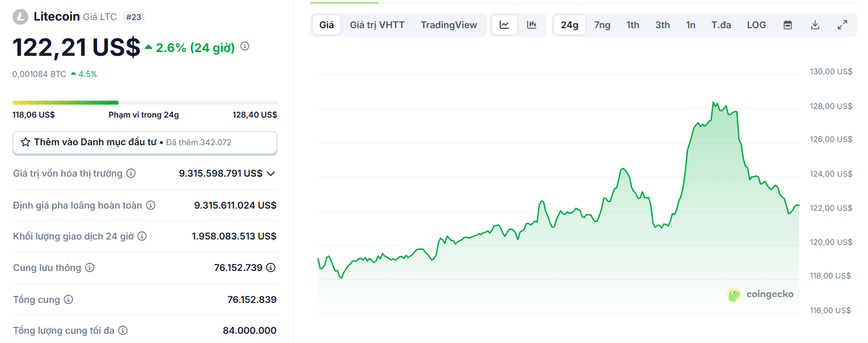
Task: Select the 3th time range
Action: [663, 25]
